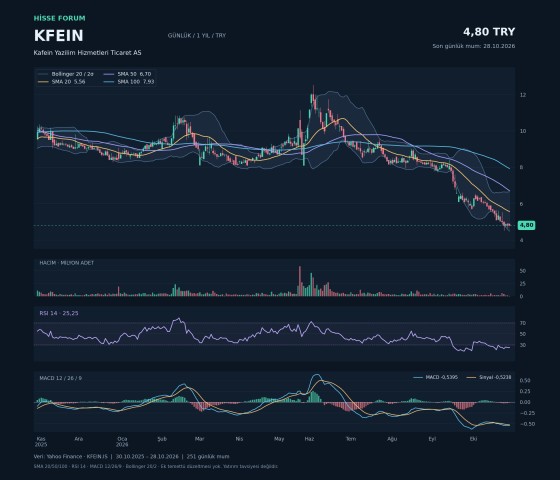Click the tallest volume bar near Haz
The height and width of the screenshot is (480, 560).
pos(300,281)
